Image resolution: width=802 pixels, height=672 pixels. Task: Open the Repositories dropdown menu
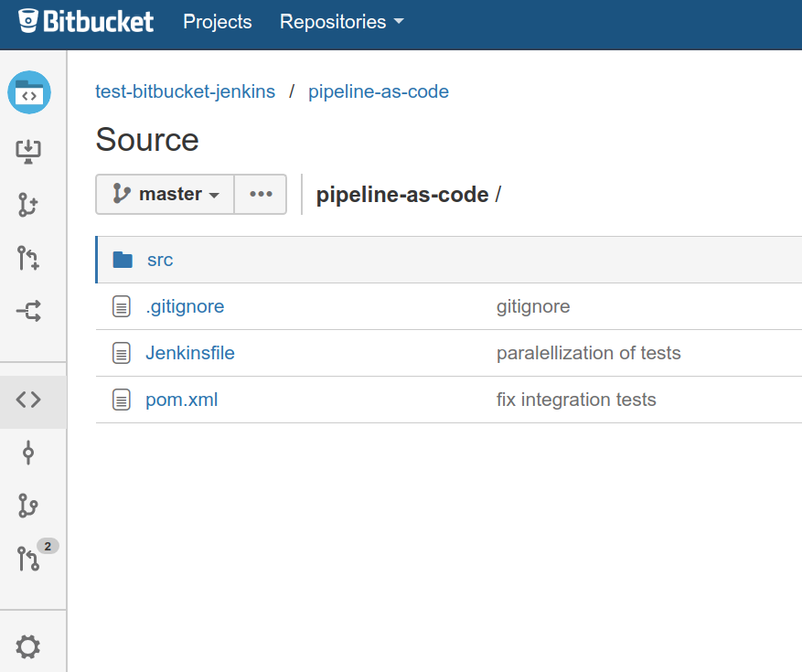click(x=341, y=22)
